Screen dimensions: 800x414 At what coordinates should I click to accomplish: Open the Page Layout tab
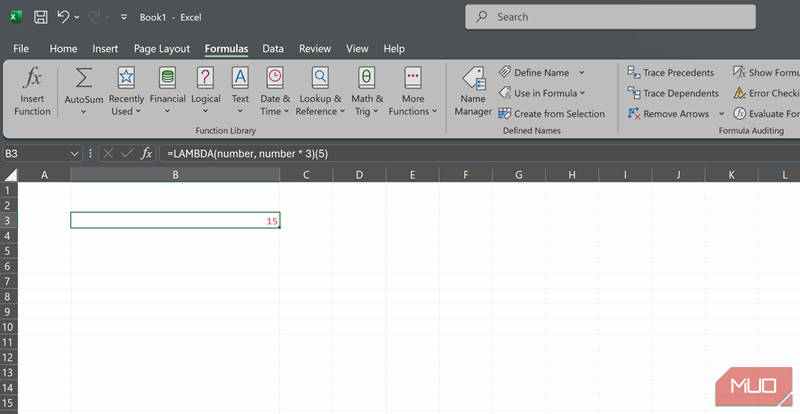tap(161, 48)
